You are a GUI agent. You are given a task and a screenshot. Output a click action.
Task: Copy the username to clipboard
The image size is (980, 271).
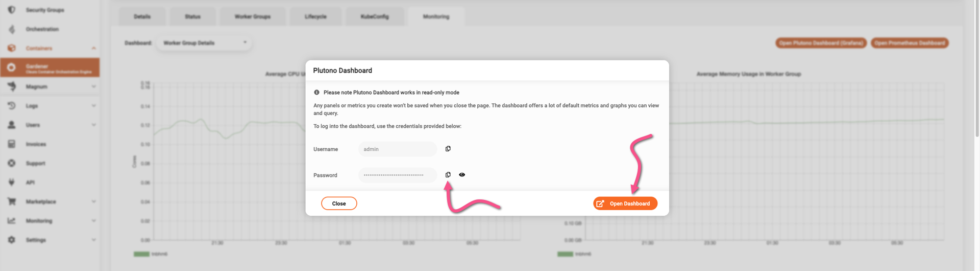[x=448, y=149]
